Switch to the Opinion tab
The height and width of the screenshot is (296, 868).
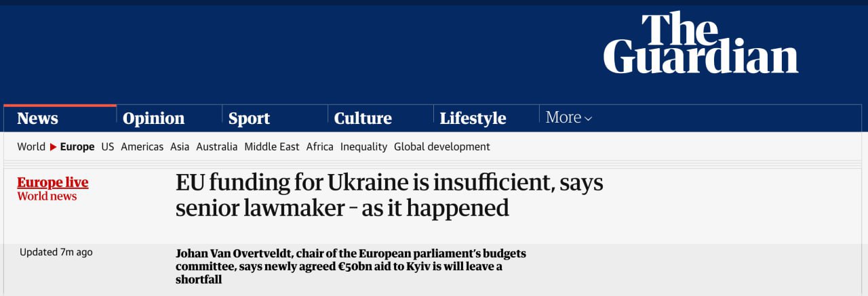click(153, 119)
